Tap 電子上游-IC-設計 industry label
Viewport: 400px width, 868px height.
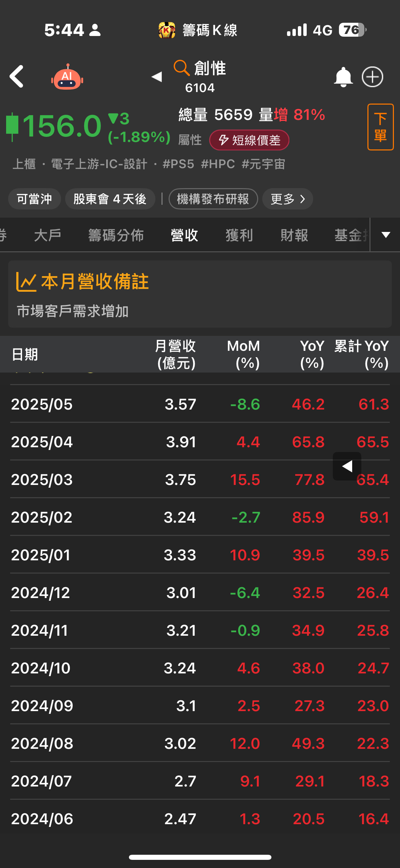pos(99,164)
